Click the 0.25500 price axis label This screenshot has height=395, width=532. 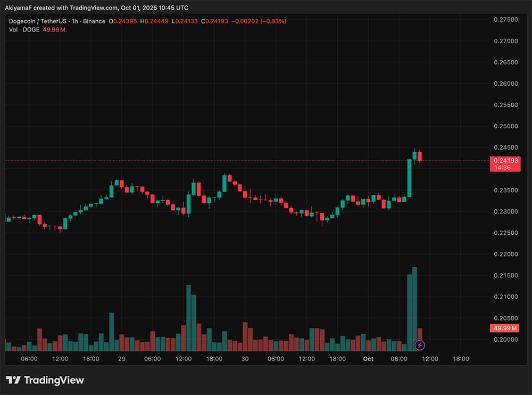(506, 105)
